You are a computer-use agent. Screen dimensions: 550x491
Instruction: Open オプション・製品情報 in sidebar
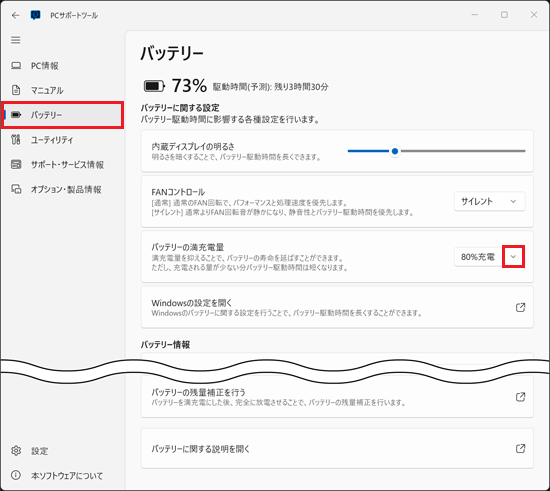62,189
